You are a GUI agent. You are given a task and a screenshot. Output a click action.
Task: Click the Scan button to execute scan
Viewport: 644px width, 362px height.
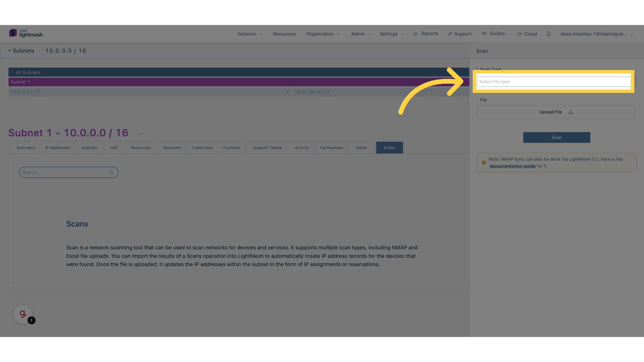556,137
